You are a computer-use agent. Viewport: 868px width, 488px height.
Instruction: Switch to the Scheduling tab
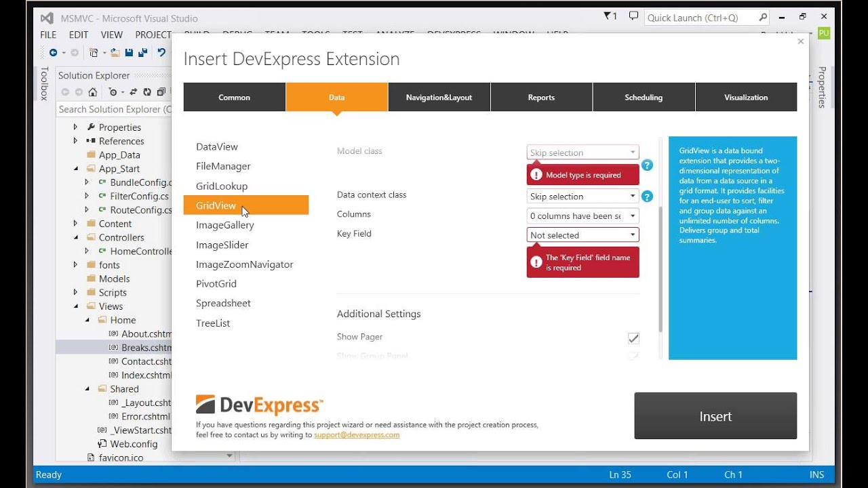644,97
